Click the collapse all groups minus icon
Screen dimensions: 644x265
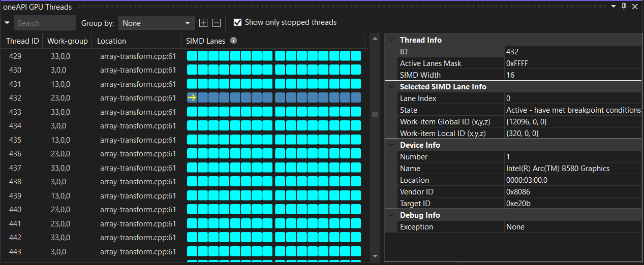(217, 23)
